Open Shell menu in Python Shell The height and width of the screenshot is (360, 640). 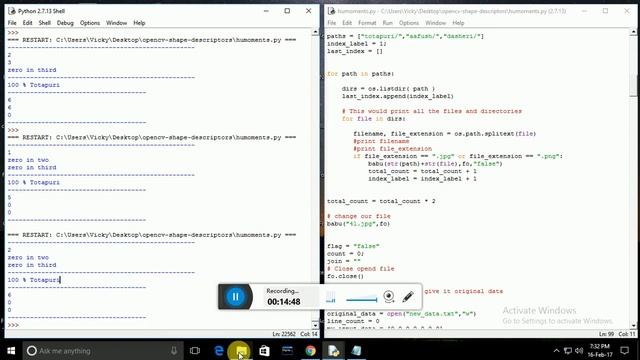pos(44,23)
